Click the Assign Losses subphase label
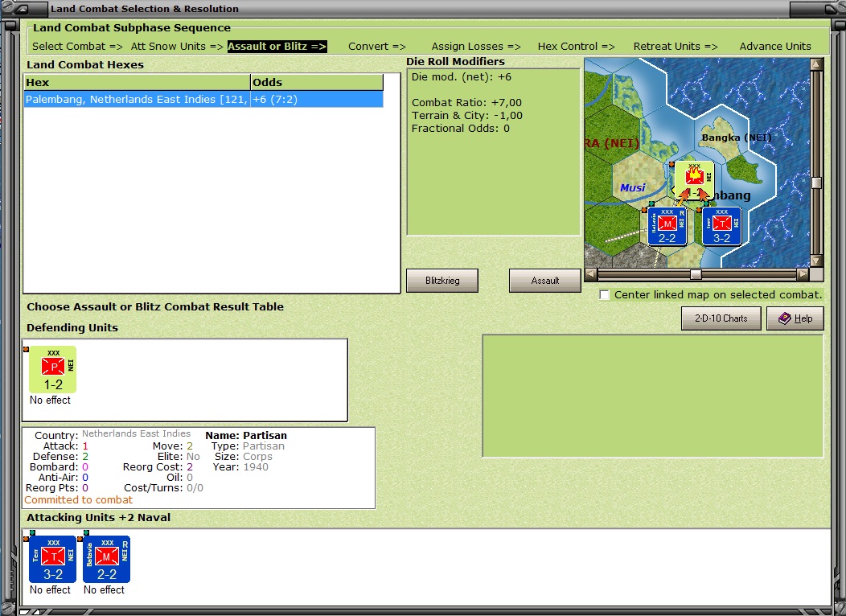Viewport: 846px width, 616px height. coord(476,47)
